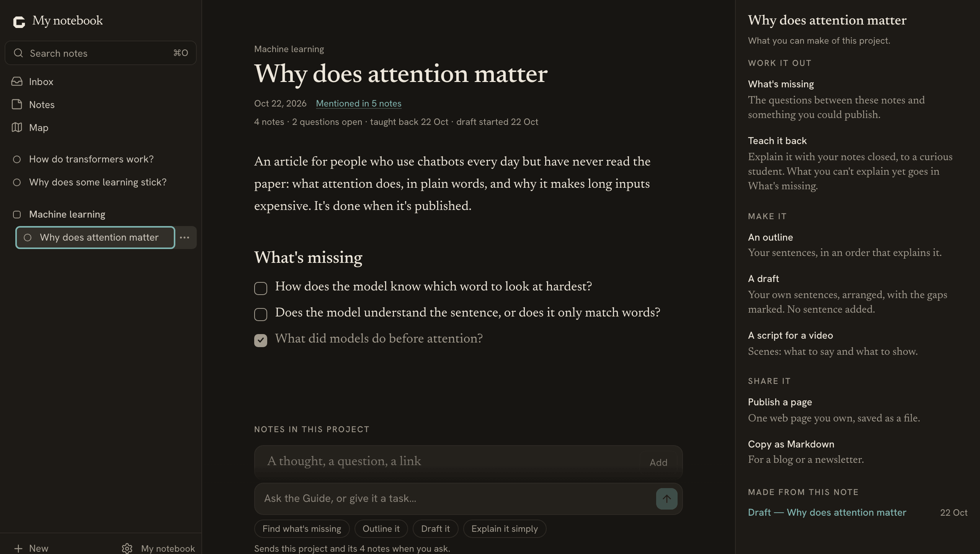Click the 'Draft it' chip

tap(435, 529)
